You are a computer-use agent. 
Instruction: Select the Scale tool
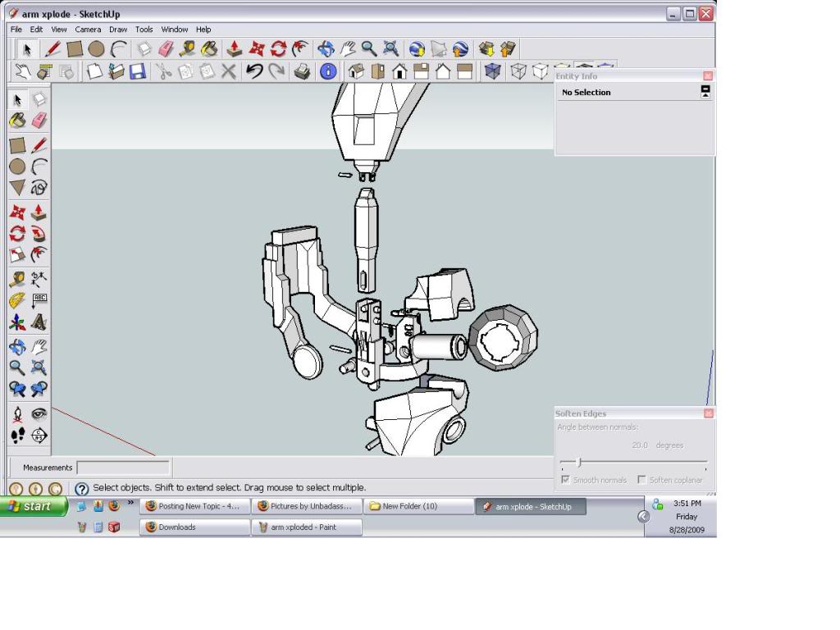pos(17,254)
